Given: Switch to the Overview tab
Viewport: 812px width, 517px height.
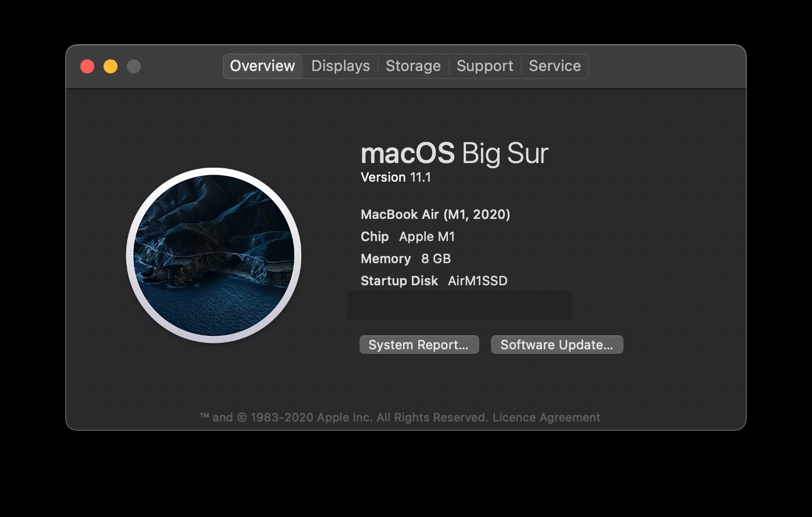Looking at the screenshot, I should click(x=262, y=66).
